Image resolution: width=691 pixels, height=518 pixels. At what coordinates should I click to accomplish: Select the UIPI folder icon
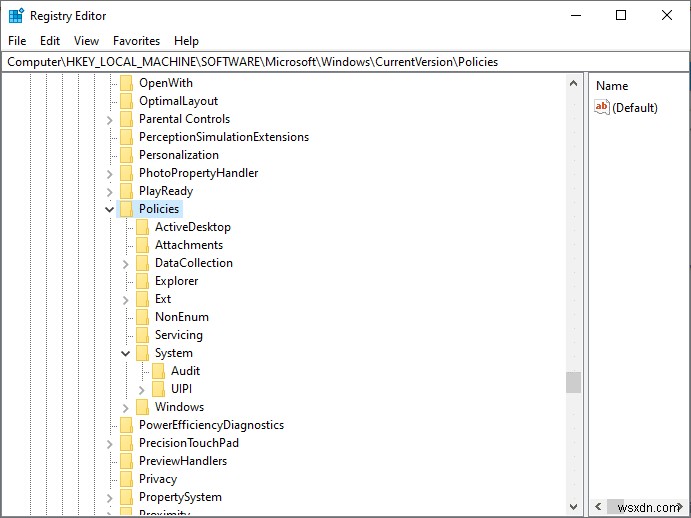tap(158, 389)
